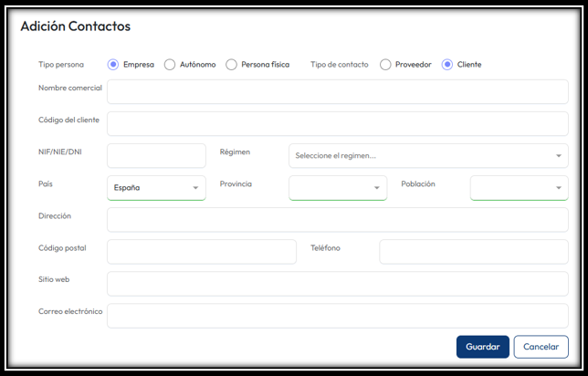Click the Correo electrónico input
Image resolution: width=588 pixels, height=376 pixels.
pos(338,316)
